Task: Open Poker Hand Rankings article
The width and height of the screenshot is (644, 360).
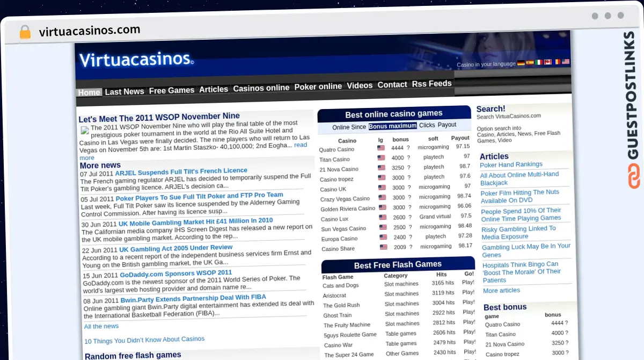Action: coord(511,165)
